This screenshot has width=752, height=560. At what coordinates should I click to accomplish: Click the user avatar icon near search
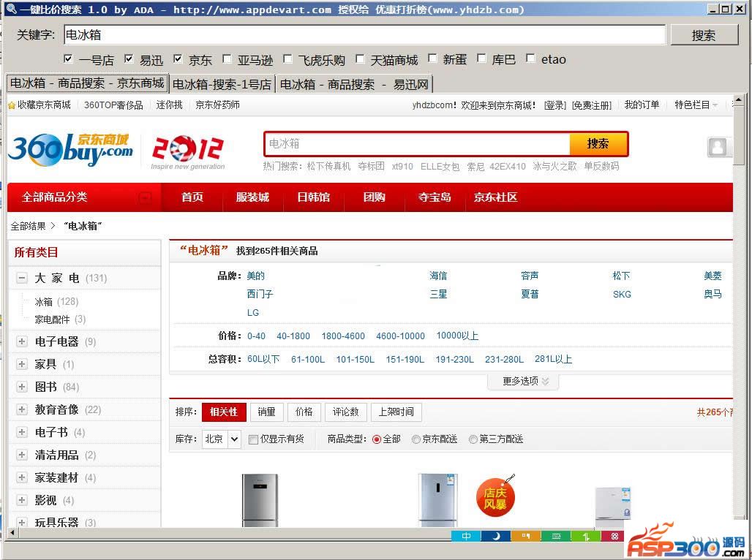click(718, 147)
